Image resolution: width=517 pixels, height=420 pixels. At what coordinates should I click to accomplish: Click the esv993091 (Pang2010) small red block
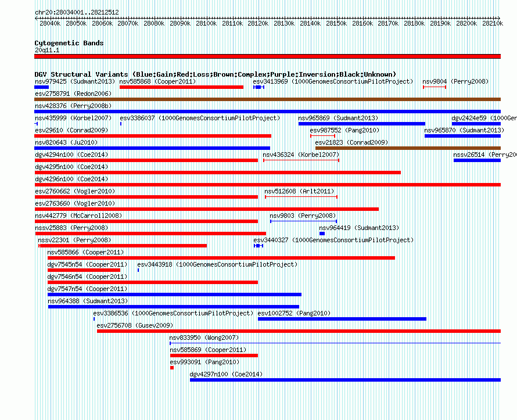[x=172, y=368]
